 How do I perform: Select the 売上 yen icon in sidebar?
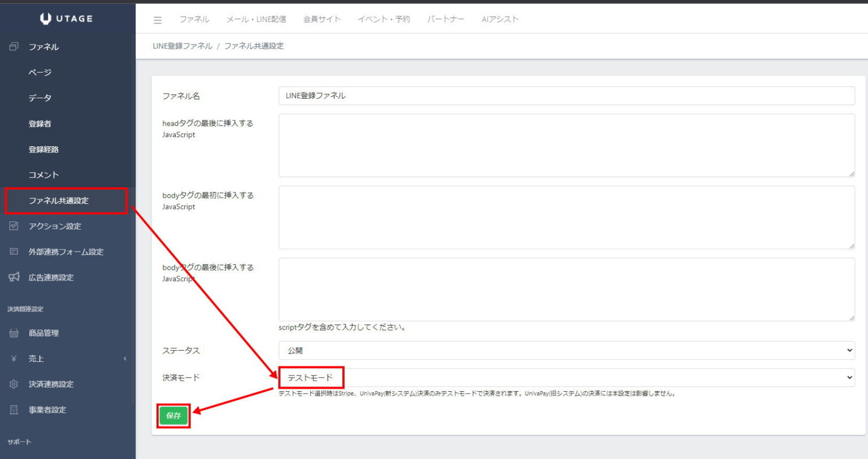12,359
